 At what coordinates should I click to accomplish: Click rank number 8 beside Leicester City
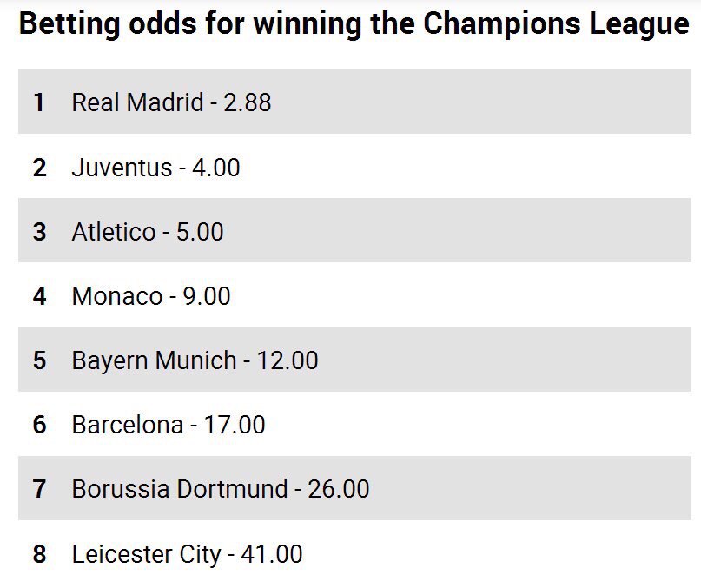coord(39,554)
